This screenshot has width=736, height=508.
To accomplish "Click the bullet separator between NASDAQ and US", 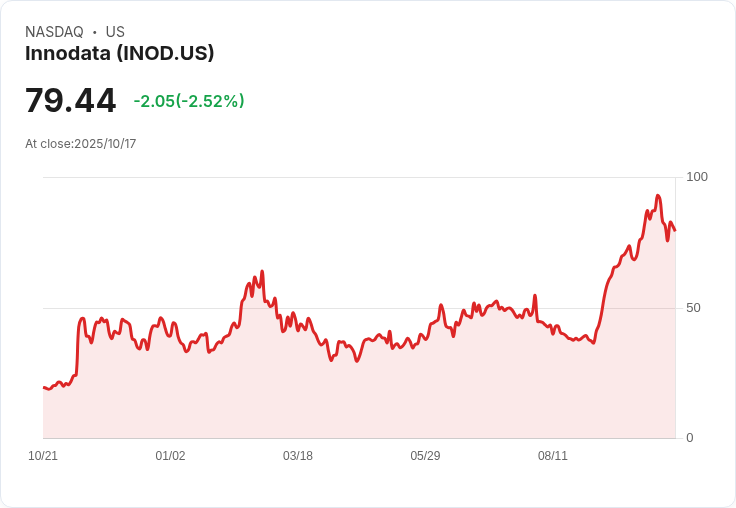I will point(94,32).
